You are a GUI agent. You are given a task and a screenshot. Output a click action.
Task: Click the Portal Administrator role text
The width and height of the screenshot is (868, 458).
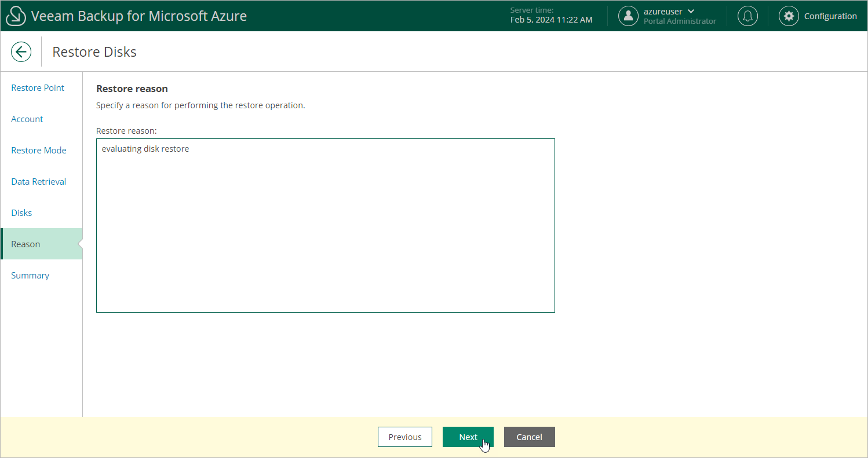point(680,21)
